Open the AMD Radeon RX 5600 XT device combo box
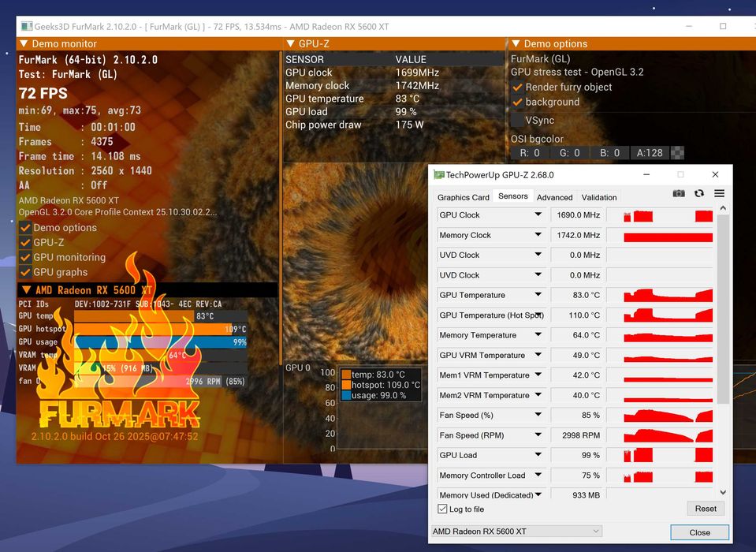 [x=516, y=531]
